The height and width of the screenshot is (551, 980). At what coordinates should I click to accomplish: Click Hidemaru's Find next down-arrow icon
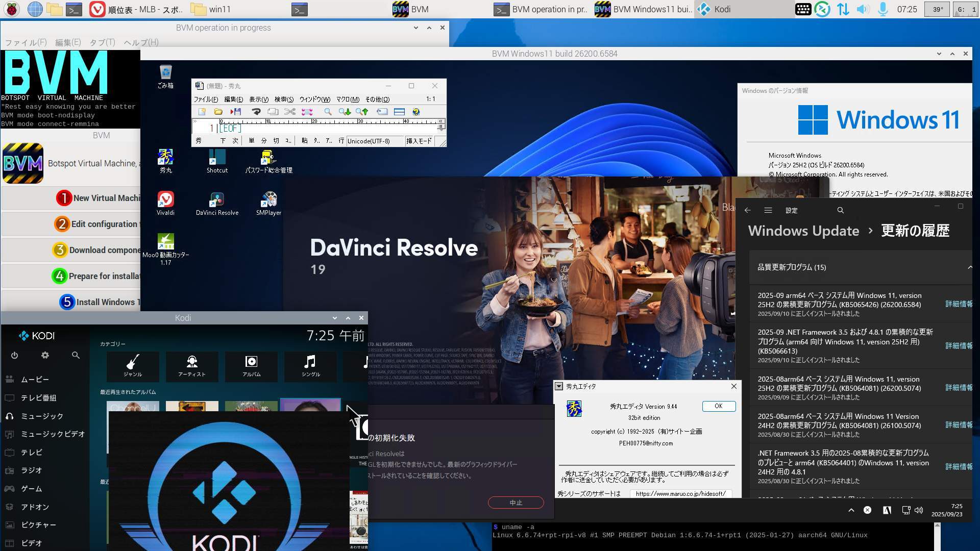(345, 112)
